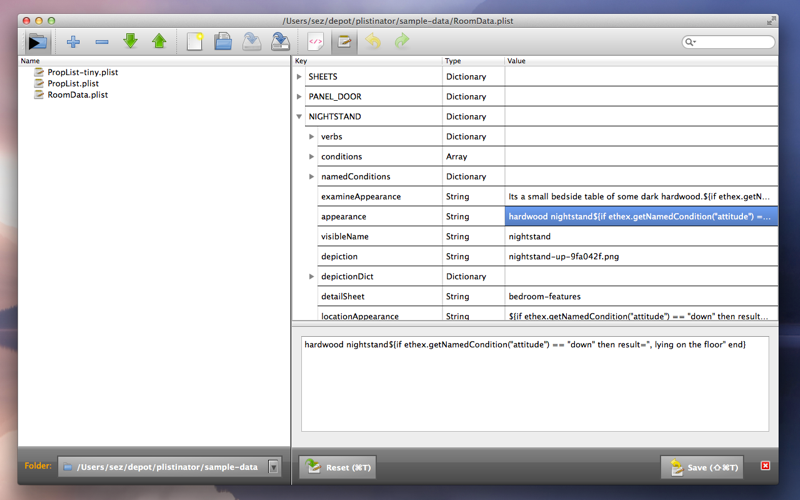Click the examineAppearance value text
Image resolution: width=800 pixels, height=500 pixels.
point(639,196)
